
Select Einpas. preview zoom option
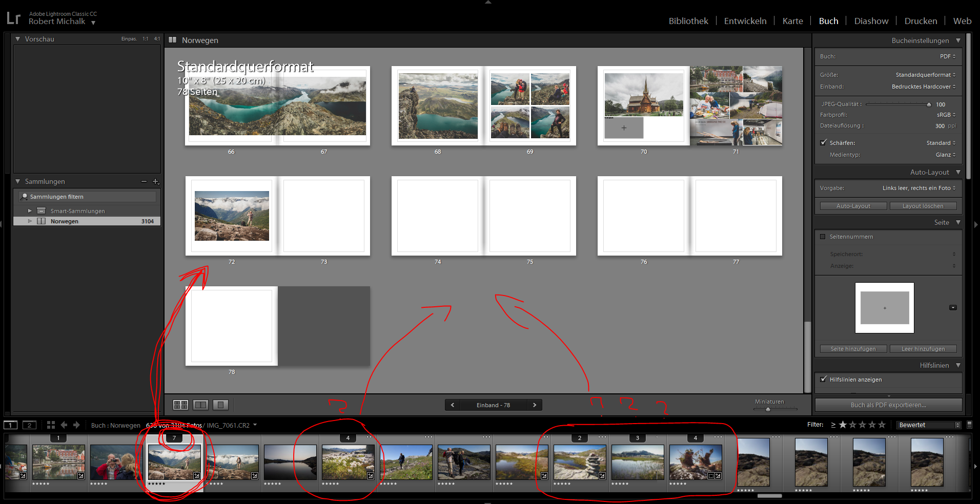129,39
